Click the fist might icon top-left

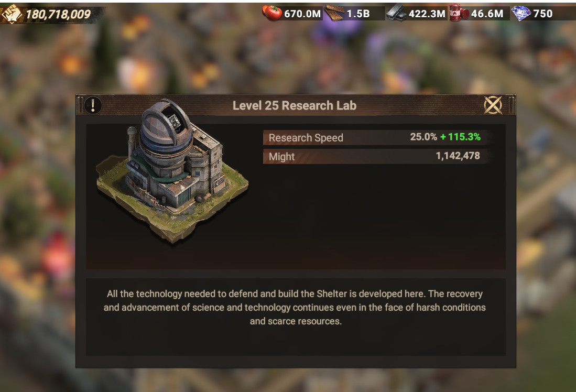(12, 14)
